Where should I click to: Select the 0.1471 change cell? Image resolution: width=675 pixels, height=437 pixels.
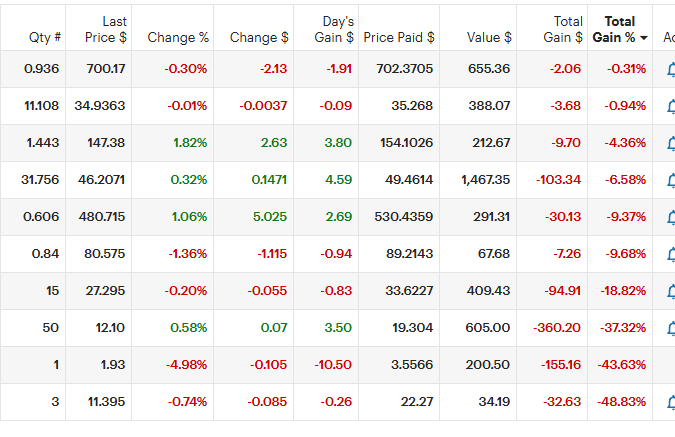point(254,180)
